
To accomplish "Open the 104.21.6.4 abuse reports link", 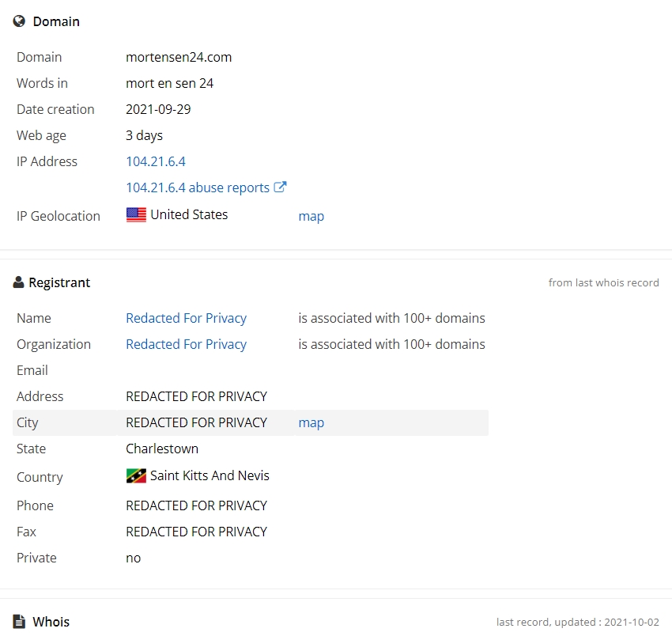I will pos(198,187).
